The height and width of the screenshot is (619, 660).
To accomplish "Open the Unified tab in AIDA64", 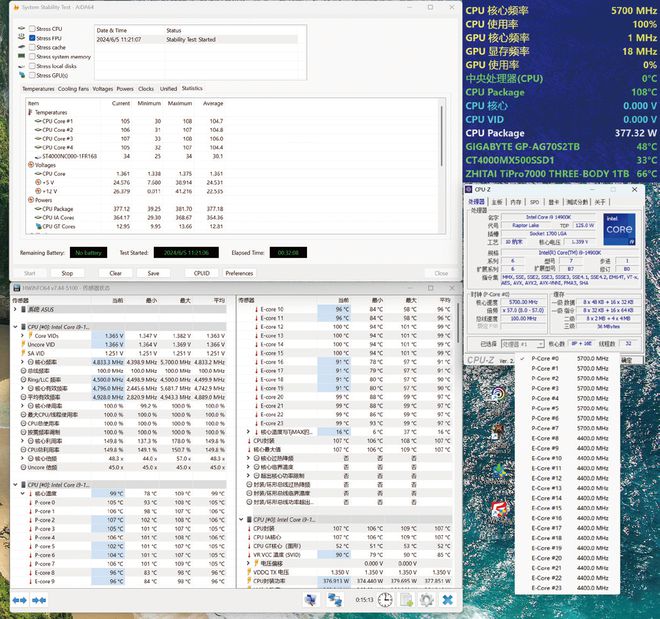I will (168, 89).
